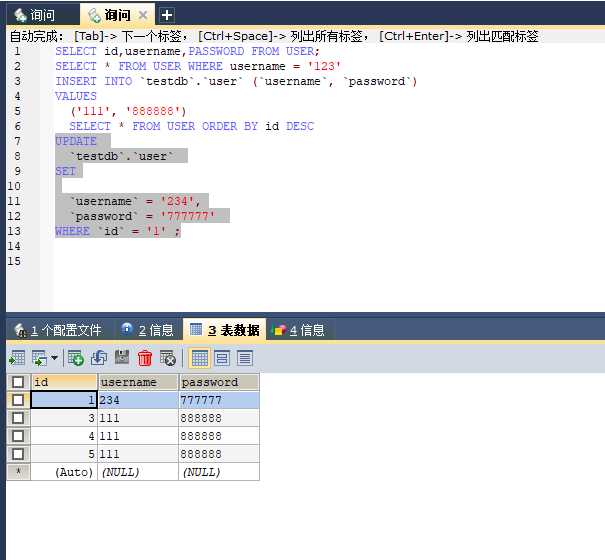
Task: Check the checkbox for row with id 1
Action: click(x=18, y=400)
